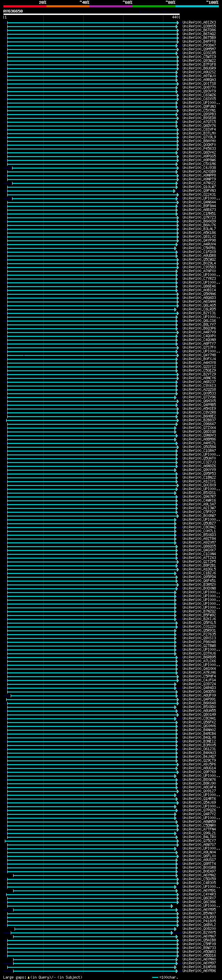Viewport: 222px width, 980px height.
Task: Select the UniRef100_P45633 label
Action: click(199, 149)
